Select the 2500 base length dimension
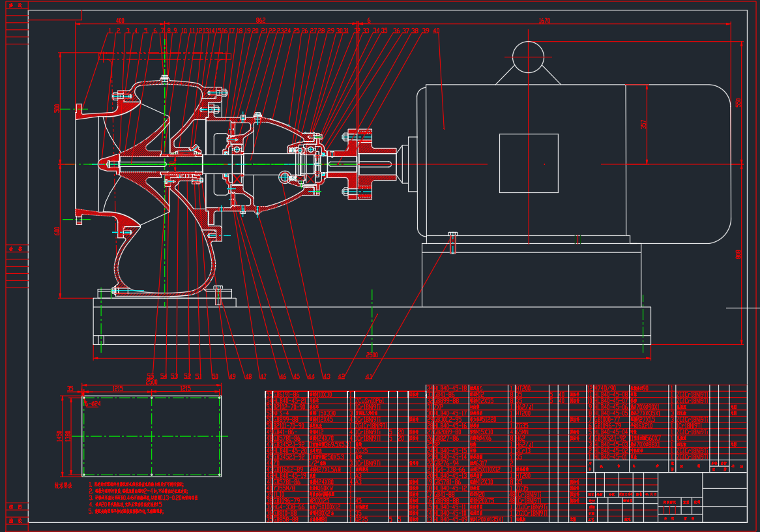The height and width of the screenshot is (532, 760). click(372, 355)
